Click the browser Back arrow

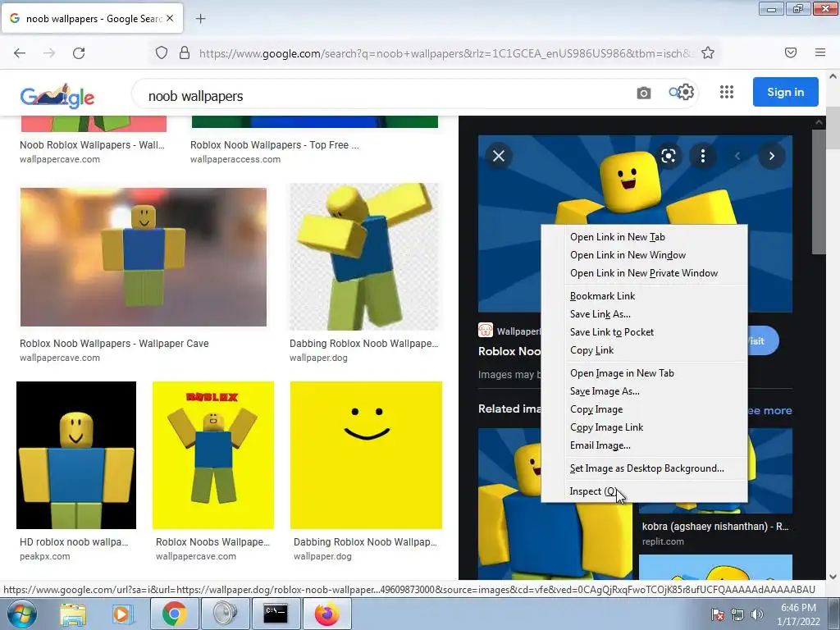tap(20, 53)
